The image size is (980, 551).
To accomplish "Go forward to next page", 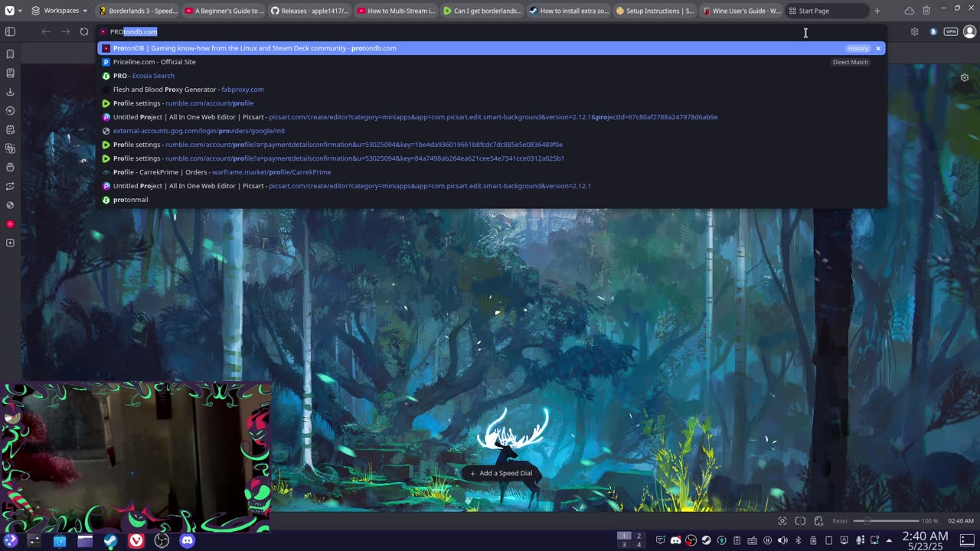I will pyautogui.click(x=65, y=31).
